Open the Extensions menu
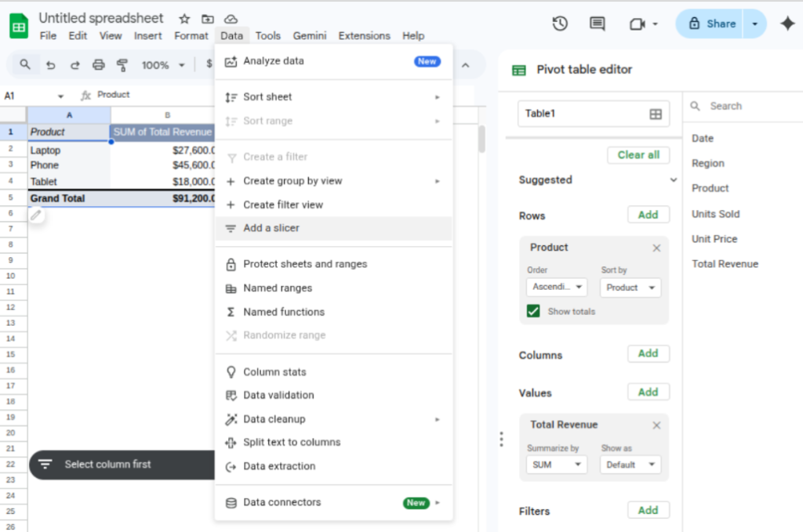 [364, 35]
